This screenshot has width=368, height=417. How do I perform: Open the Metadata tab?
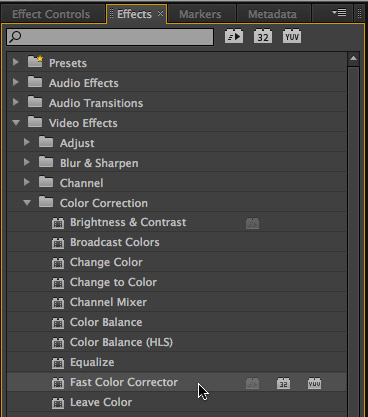pyautogui.click(x=272, y=14)
